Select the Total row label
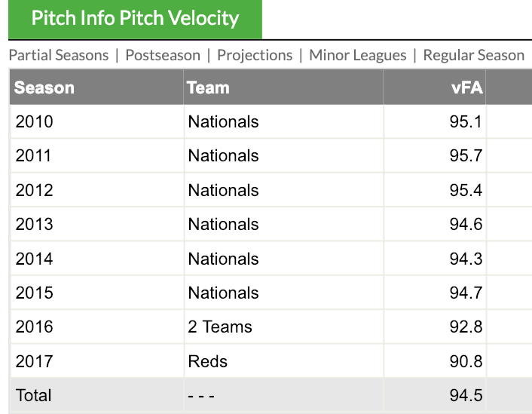Viewport: 532px width, 414px height. click(34, 395)
